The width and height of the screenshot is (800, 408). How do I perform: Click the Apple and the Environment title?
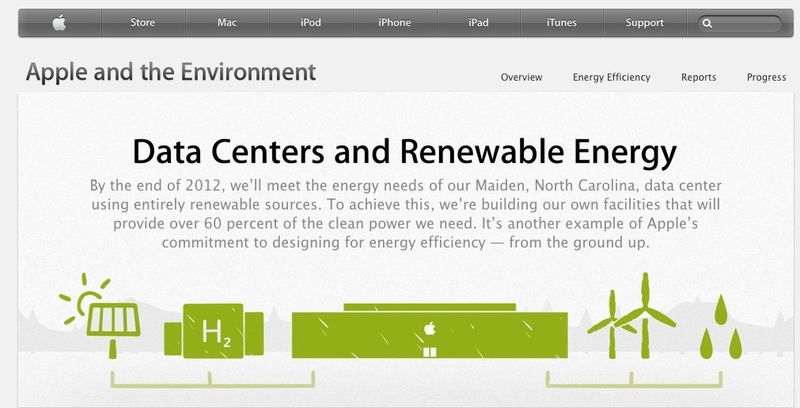pos(171,72)
